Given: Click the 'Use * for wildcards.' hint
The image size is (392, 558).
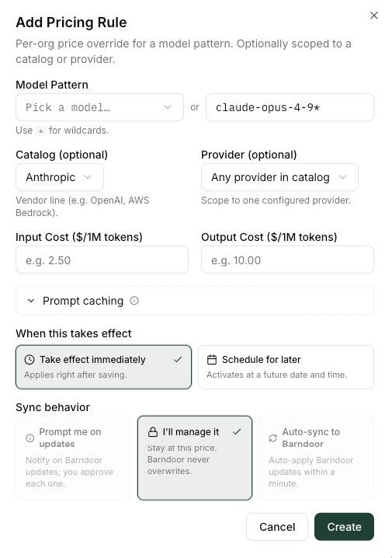Looking at the screenshot, I should [x=62, y=131].
